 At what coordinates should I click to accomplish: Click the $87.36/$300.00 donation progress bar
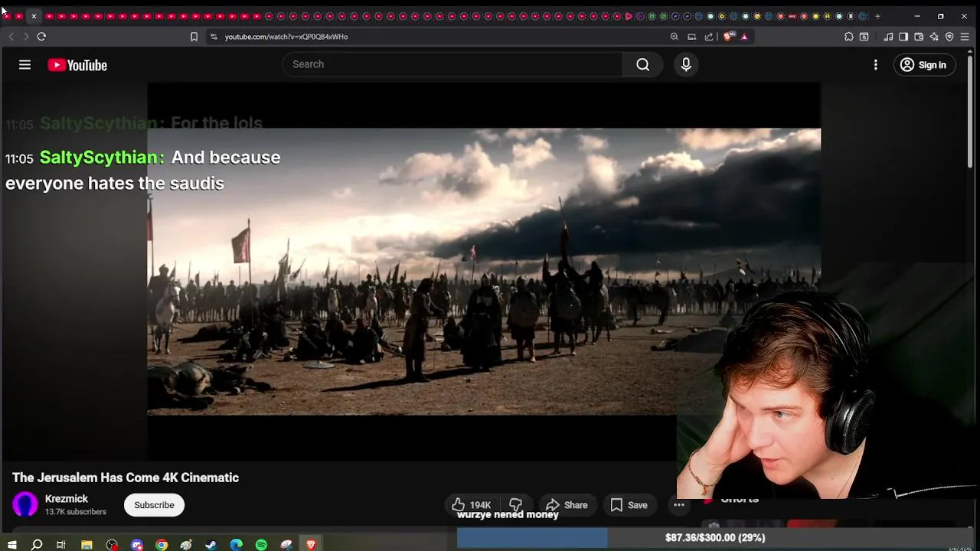tap(715, 538)
